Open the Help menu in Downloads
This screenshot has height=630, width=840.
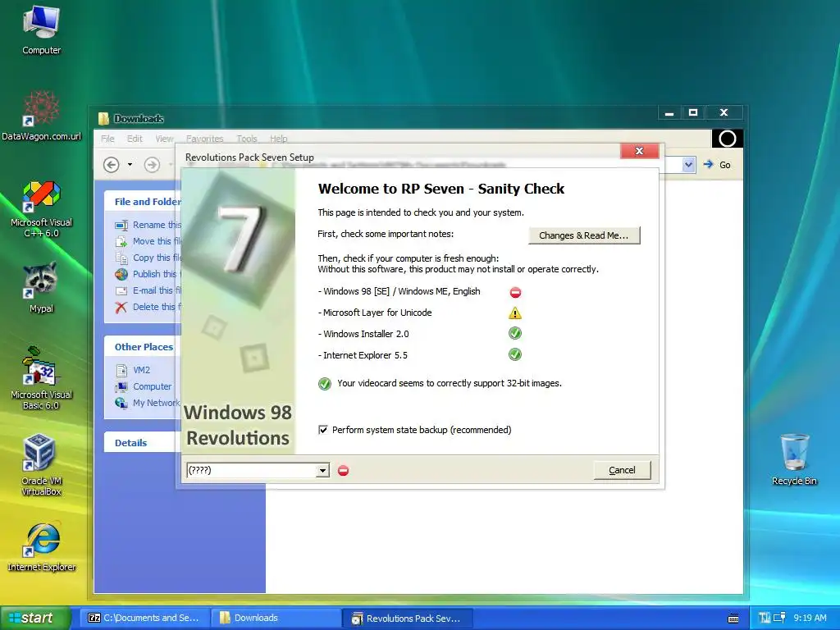[x=279, y=139]
